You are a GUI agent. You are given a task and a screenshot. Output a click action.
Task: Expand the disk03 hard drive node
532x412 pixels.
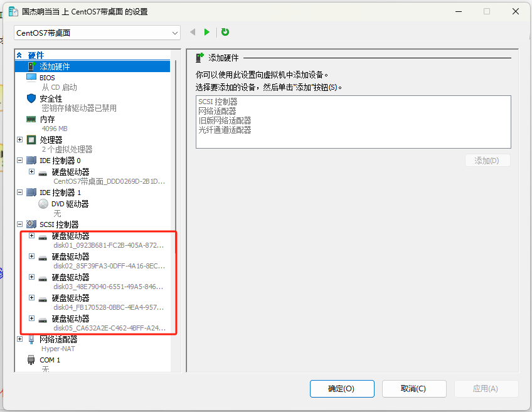(31, 277)
